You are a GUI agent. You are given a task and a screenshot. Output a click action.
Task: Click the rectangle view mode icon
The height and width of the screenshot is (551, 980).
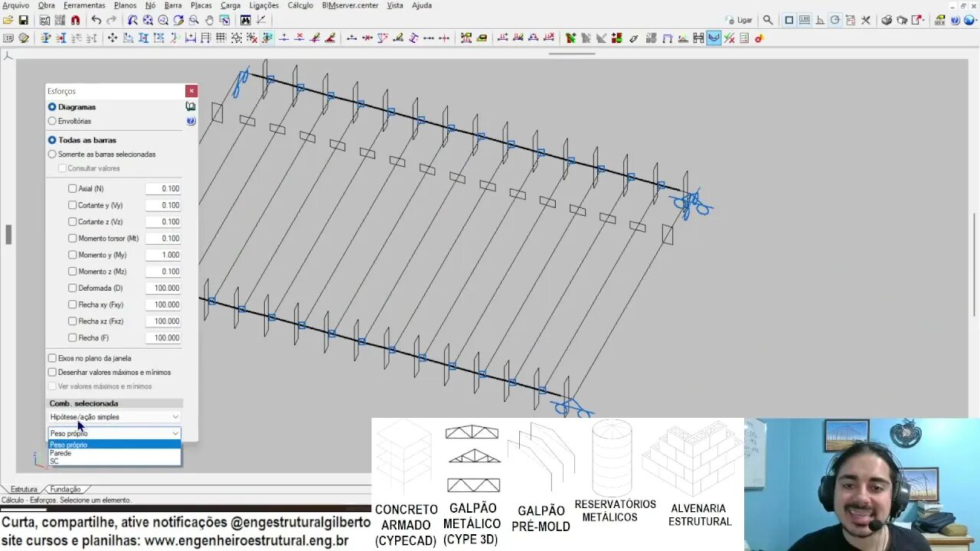[x=789, y=21]
